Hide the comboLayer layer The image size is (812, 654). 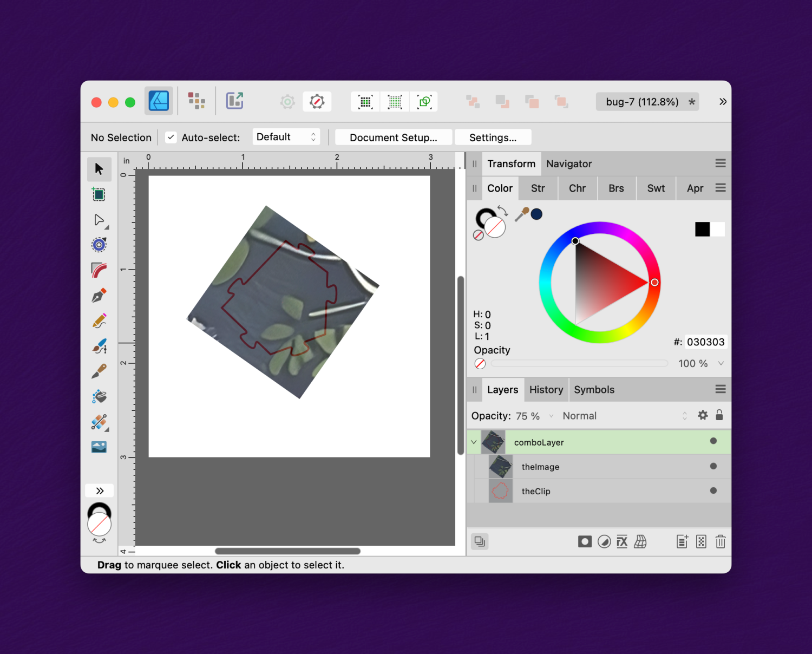[x=713, y=441]
